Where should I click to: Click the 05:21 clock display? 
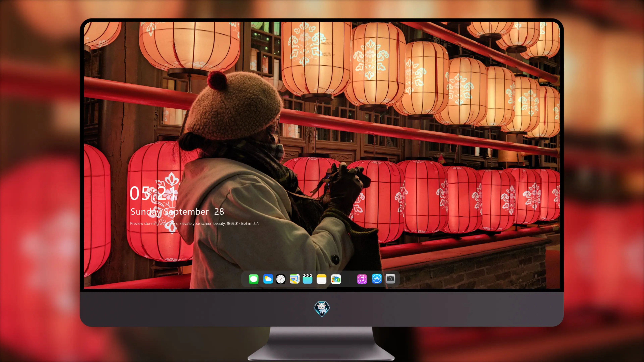coord(153,193)
